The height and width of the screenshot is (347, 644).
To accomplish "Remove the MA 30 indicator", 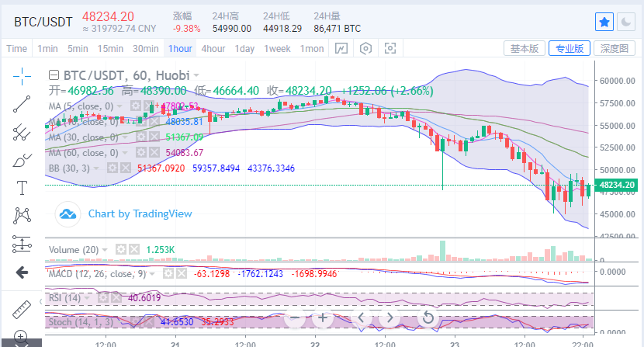I will [154, 137].
